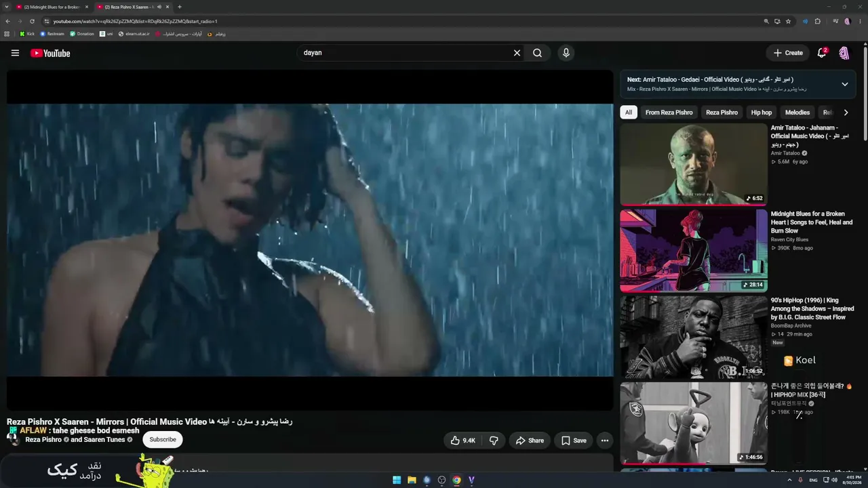The image size is (868, 488).
Task: Open the taskbar clock showing 4:01 PM
Action: click(x=852, y=480)
